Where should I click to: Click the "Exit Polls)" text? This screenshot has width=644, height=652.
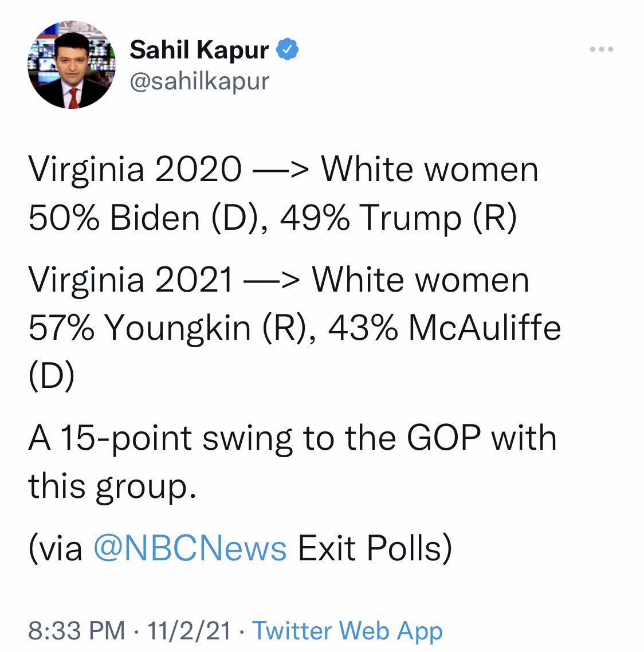[x=375, y=548]
